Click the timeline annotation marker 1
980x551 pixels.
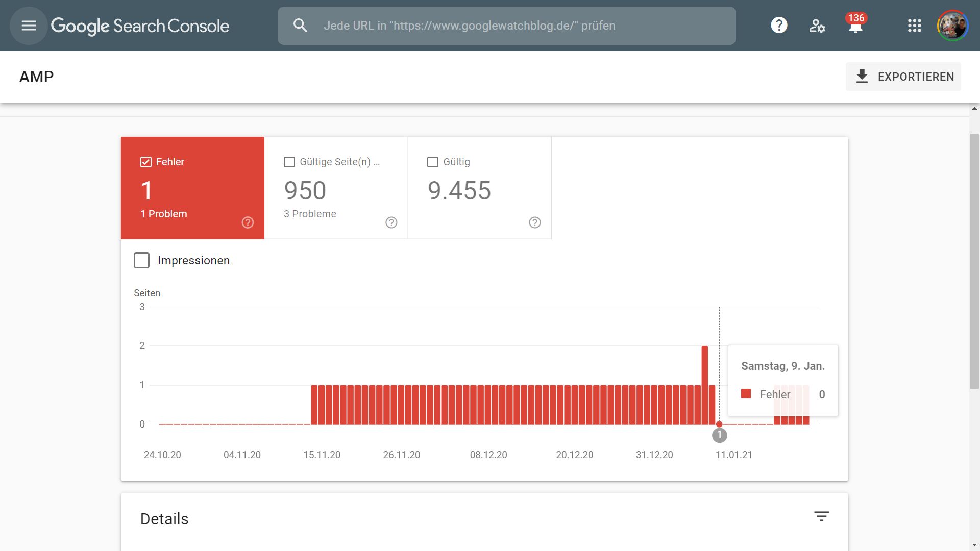point(719,435)
